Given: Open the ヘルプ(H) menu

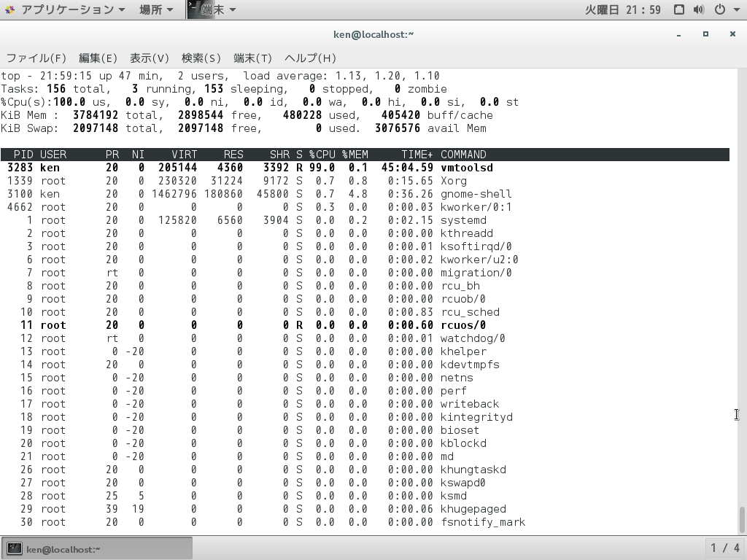Looking at the screenshot, I should 310,58.
